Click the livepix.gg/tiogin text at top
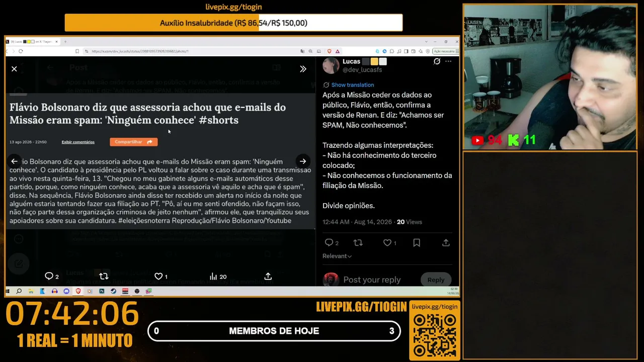The width and height of the screenshot is (644, 362). pos(233,7)
